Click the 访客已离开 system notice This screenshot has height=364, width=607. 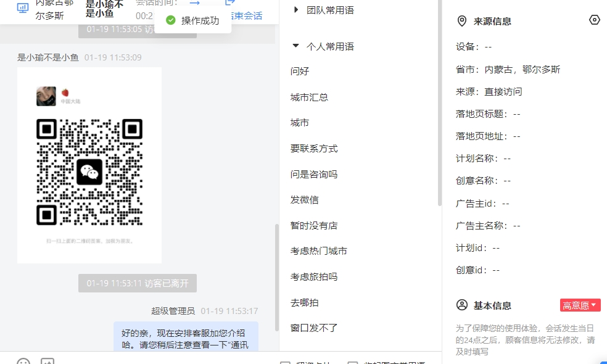click(138, 283)
